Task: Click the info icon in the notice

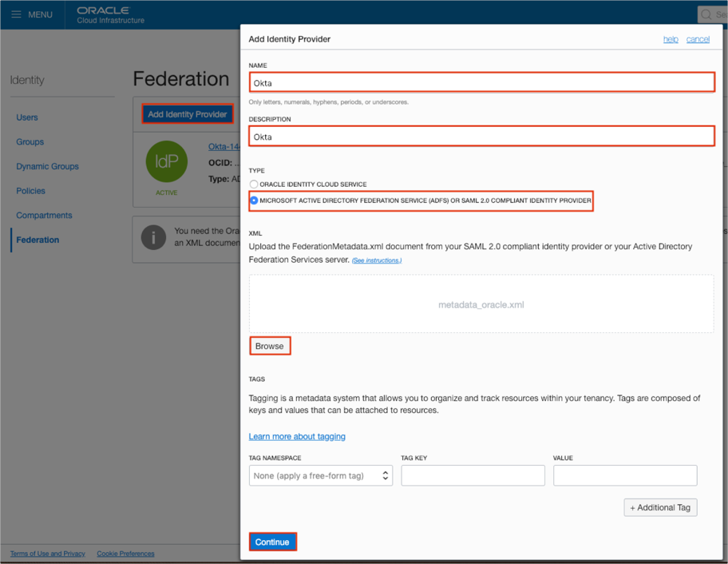Action: click(153, 237)
